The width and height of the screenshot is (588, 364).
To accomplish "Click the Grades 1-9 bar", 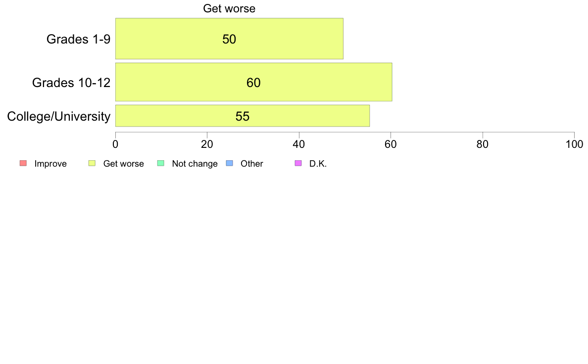I will [229, 39].
